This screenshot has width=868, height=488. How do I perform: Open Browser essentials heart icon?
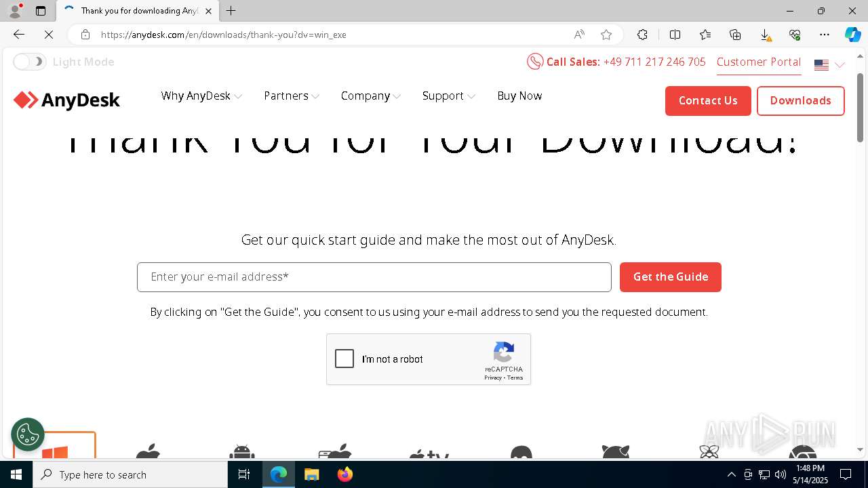795,35
